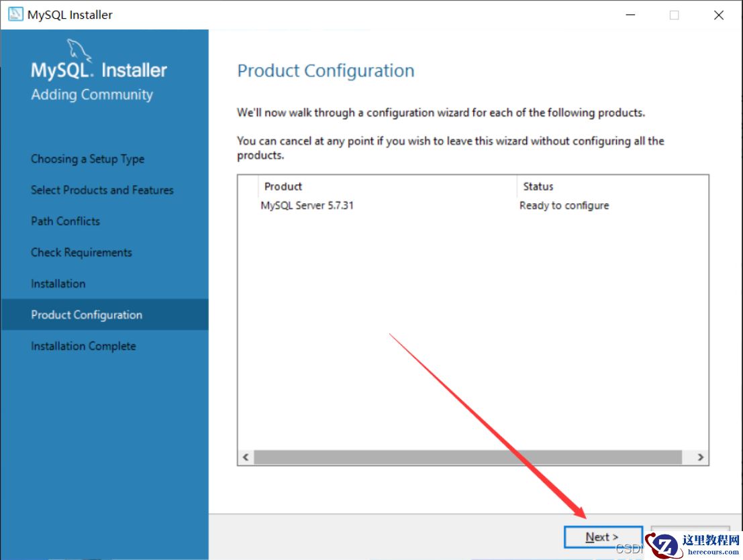The image size is (743, 560).
Task: Jump to the Installation step
Action: (x=58, y=284)
